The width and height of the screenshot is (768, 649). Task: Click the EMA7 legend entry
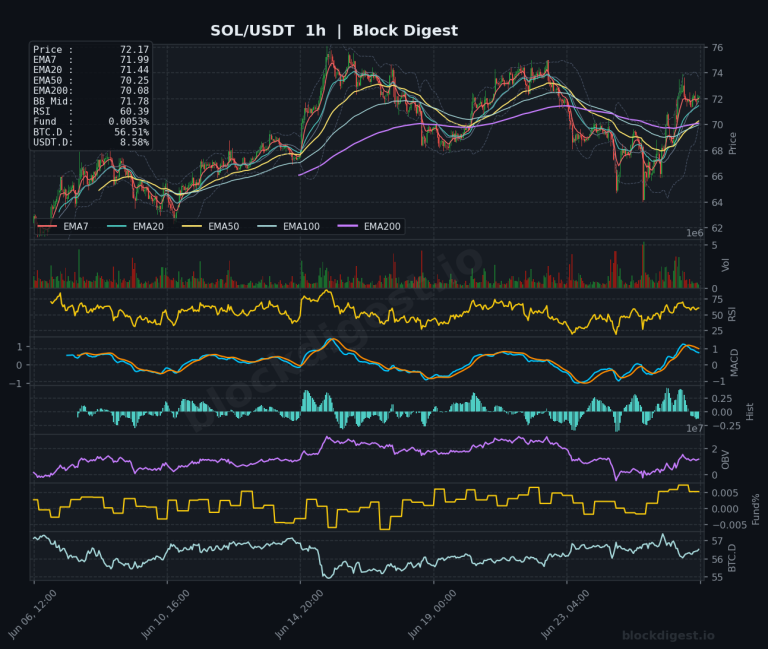pos(63,226)
